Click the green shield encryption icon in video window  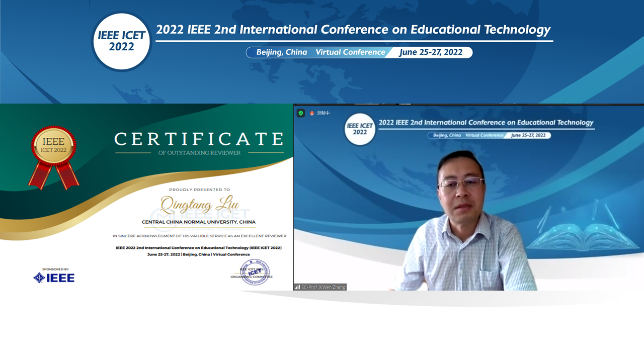(301, 113)
